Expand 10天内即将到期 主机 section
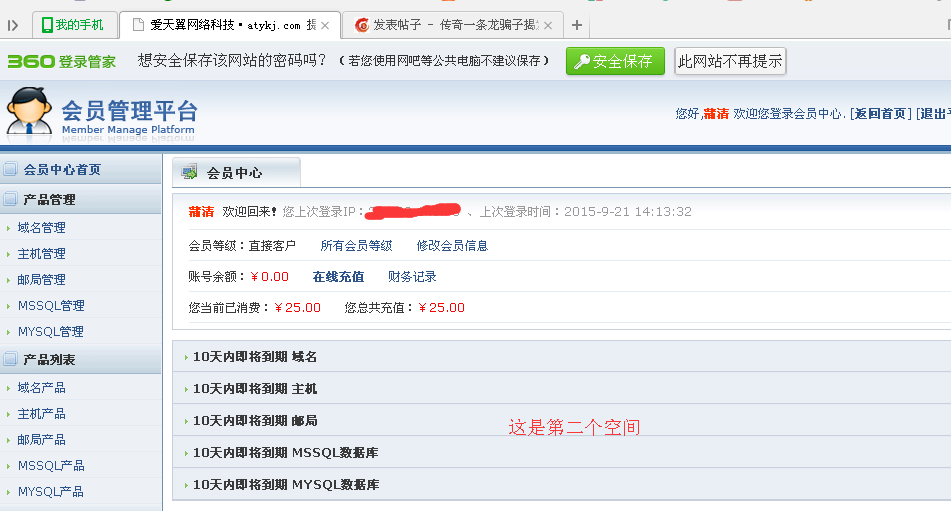The height and width of the screenshot is (511, 951). pyautogui.click(x=255, y=389)
